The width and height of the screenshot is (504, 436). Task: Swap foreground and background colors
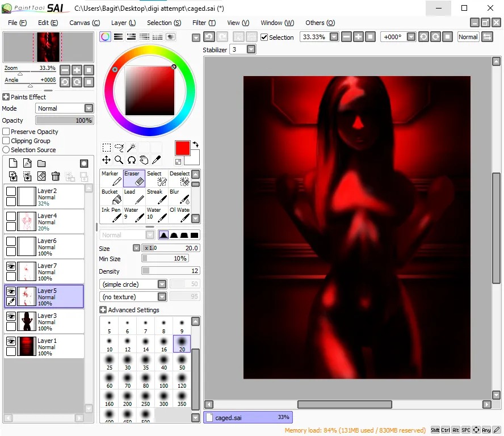[195, 144]
